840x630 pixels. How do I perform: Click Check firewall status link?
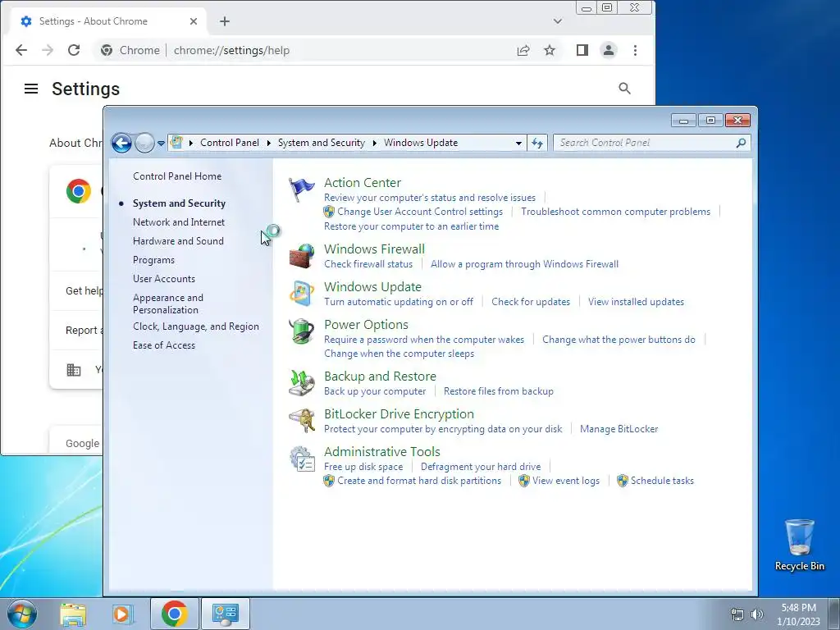tap(368, 264)
